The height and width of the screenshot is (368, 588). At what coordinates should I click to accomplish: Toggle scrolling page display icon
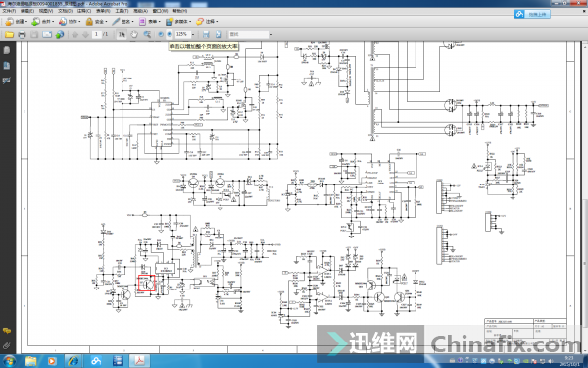coord(206,35)
